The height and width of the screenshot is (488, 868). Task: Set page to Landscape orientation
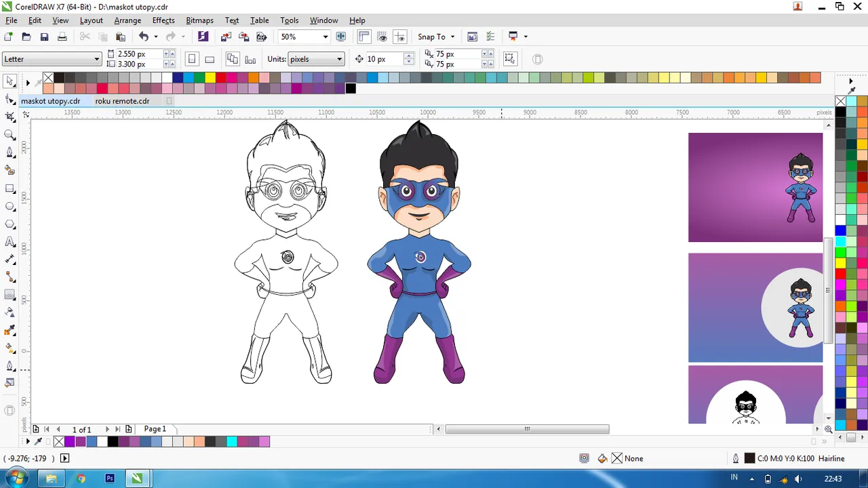click(210, 59)
